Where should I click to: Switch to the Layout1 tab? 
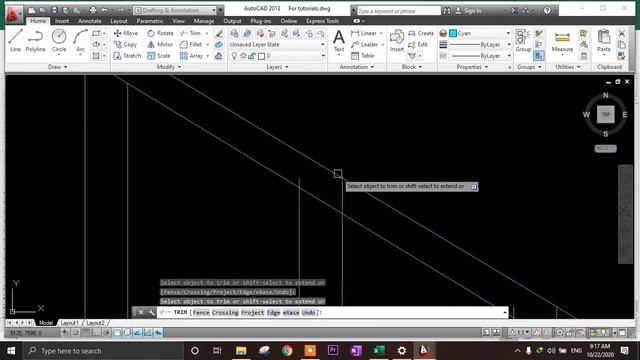pyautogui.click(x=69, y=323)
